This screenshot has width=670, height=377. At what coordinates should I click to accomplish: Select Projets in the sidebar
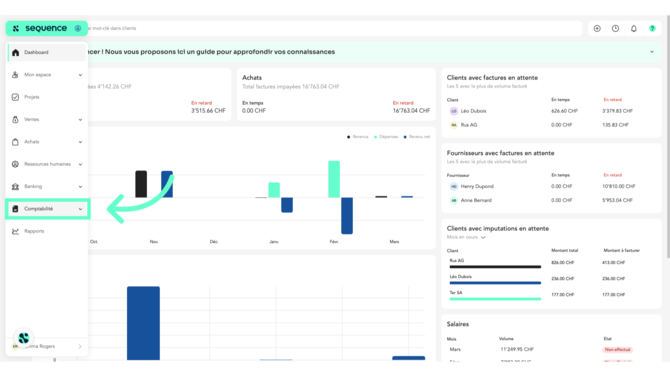click(32, 97)
